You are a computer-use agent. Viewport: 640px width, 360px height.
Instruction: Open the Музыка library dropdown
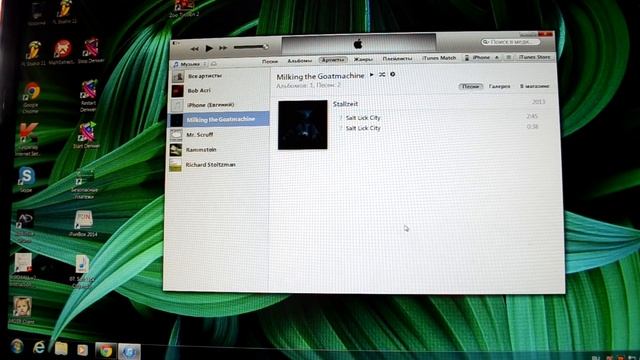pos(190,64)
